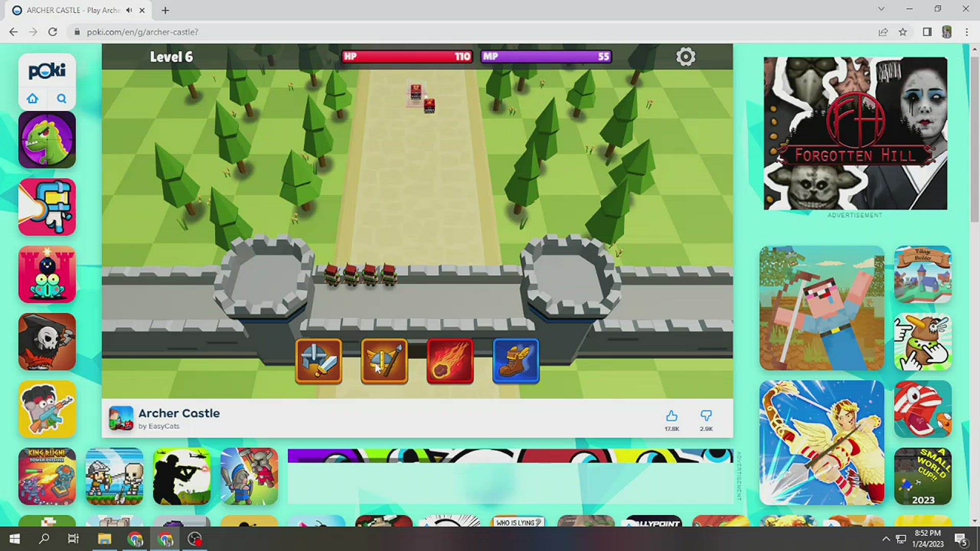This screenshot has height=551, width=980.
Task: Click the red HP bar
Action: tap(407, 57)
